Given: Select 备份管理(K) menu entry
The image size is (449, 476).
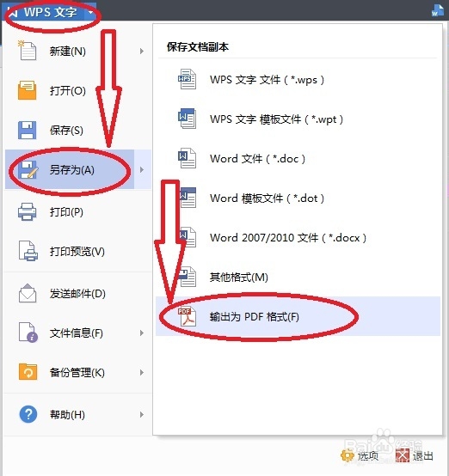Looking at the screenshot, I should pos(77,372).
